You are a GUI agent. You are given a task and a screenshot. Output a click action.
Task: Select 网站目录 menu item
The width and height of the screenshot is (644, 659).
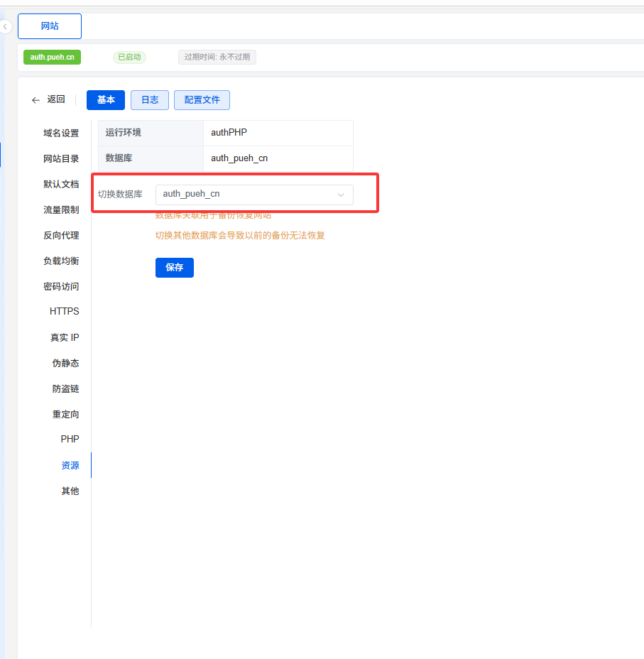pyautogui.click(x=61, y=159)
